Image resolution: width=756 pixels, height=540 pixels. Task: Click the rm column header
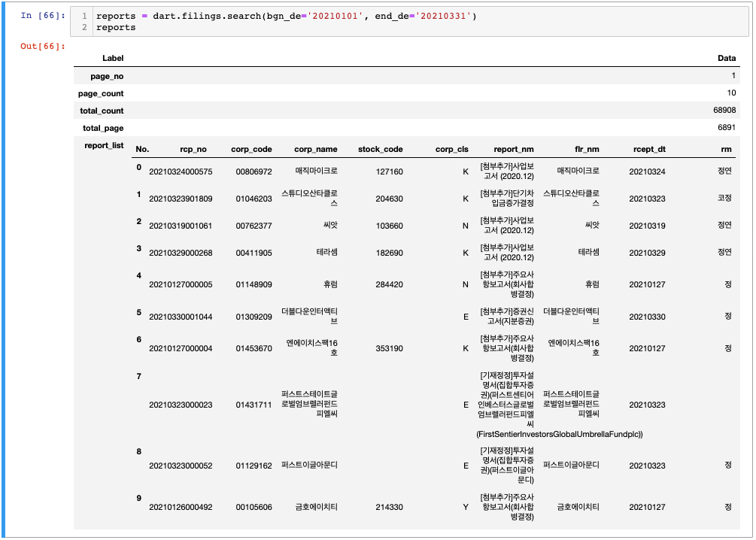point(726,150)
